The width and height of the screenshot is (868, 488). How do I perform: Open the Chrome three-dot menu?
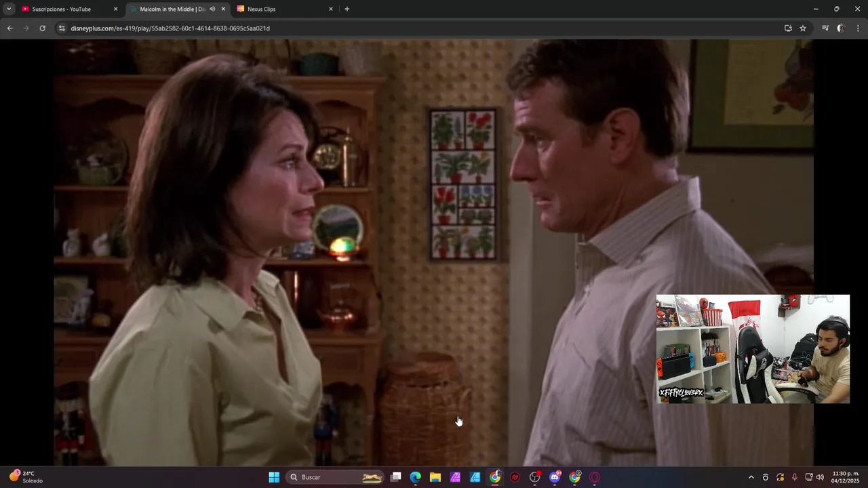858,28
